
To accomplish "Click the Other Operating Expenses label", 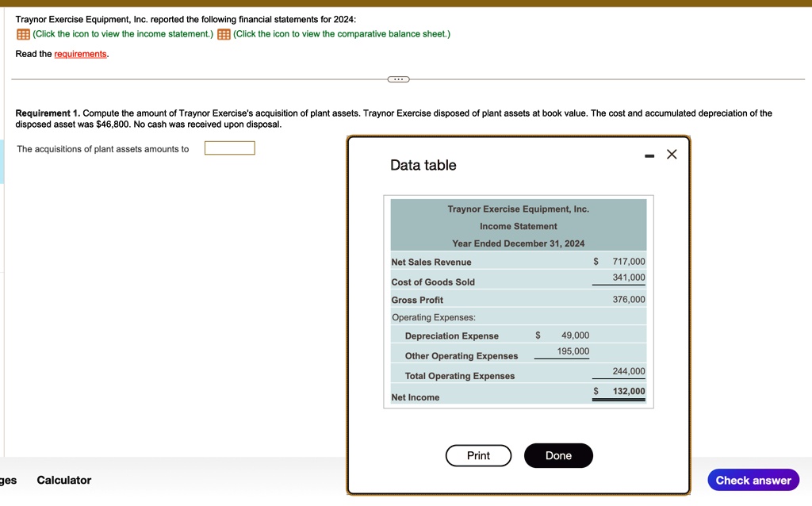I will [462, 356].
